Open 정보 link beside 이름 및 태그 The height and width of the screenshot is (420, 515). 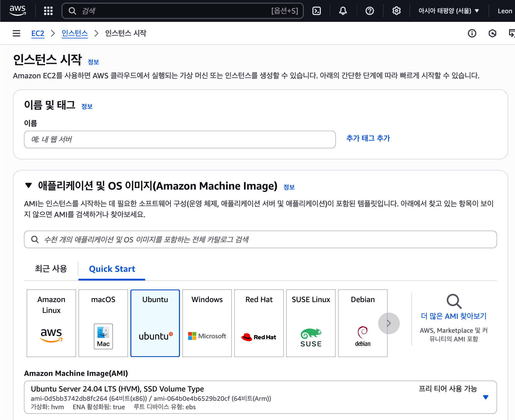click(87, 106)
